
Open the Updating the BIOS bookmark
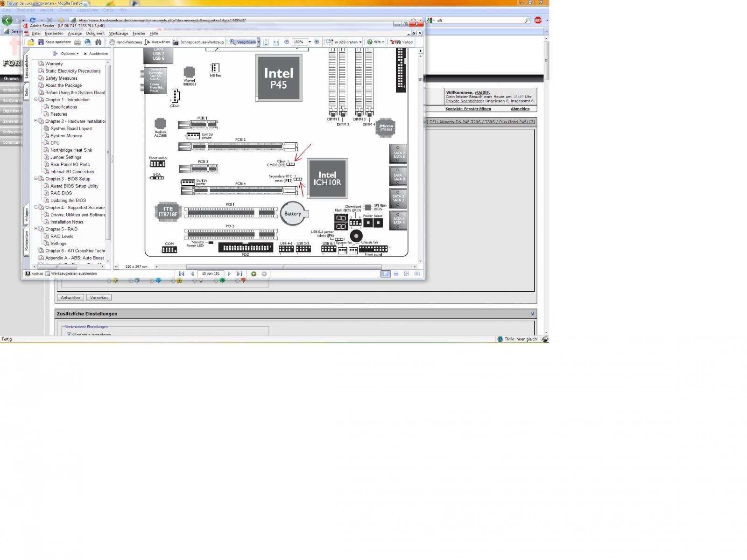pyautogui.click(x=68, y=200)
